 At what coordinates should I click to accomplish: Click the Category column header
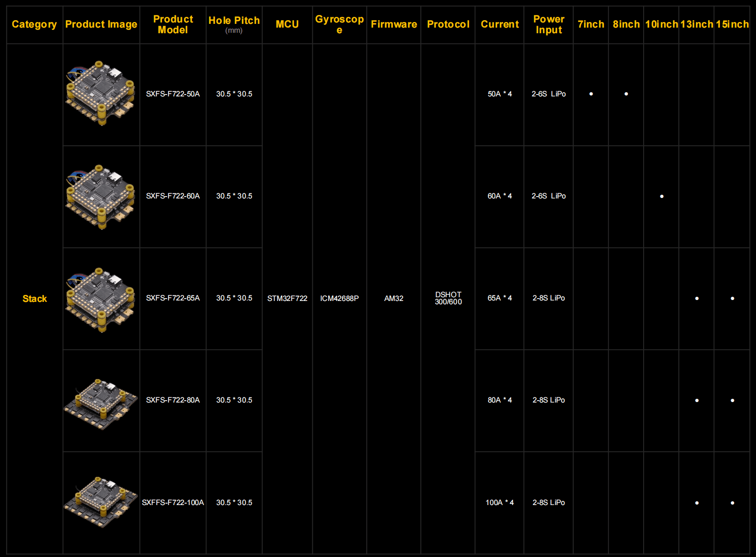(34, 24)
